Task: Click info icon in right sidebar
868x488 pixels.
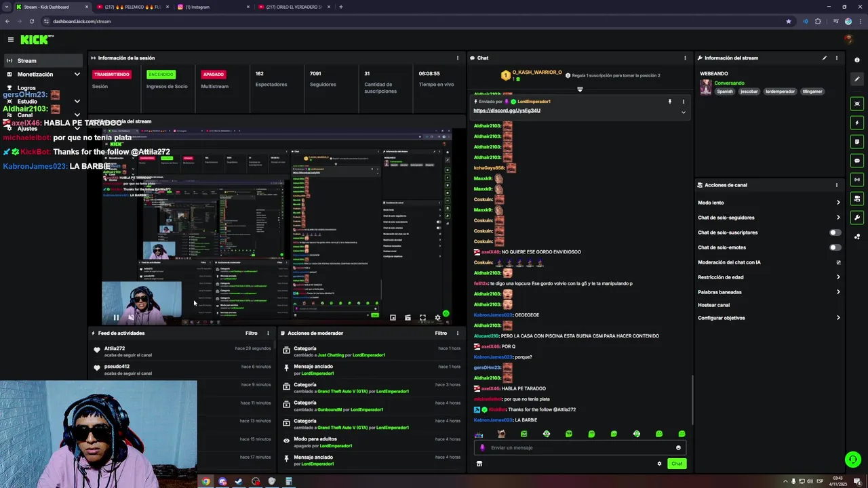Action: [857, 60]
